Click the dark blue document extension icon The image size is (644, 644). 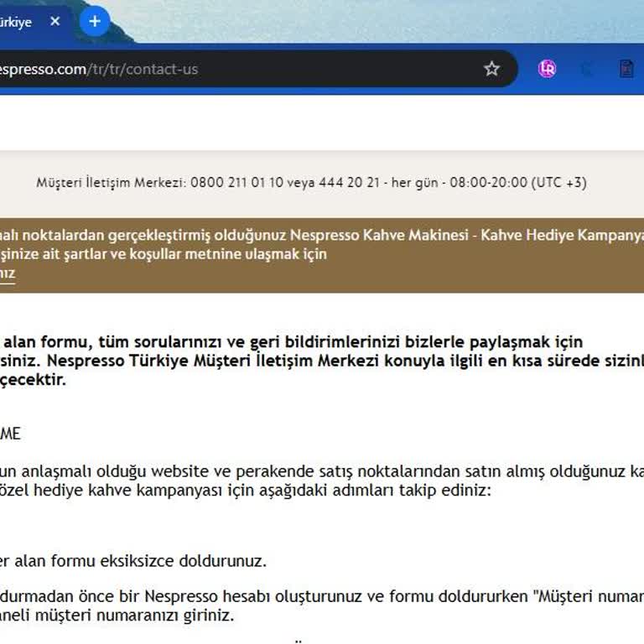point(626,69)
